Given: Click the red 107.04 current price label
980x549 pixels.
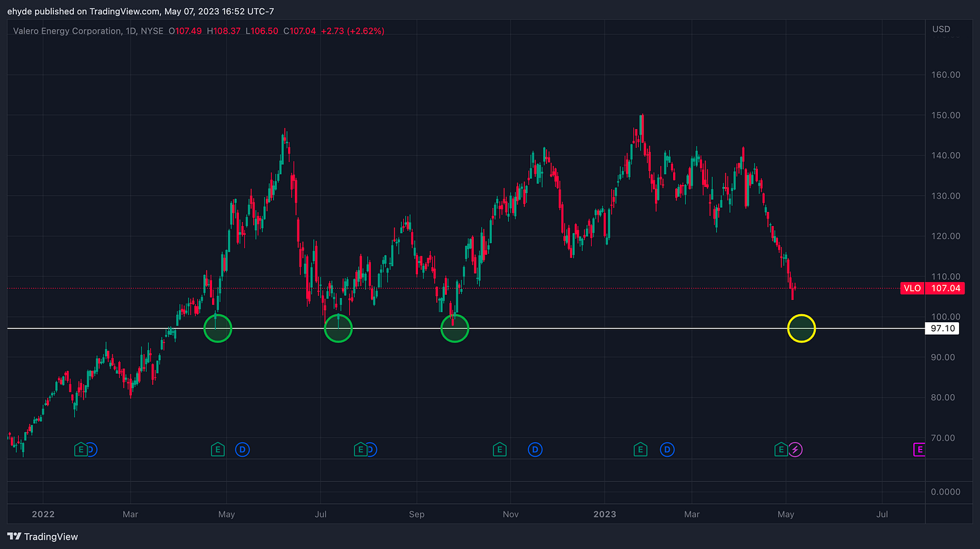Looking at the screenshot, I should [x=945, y=288].
